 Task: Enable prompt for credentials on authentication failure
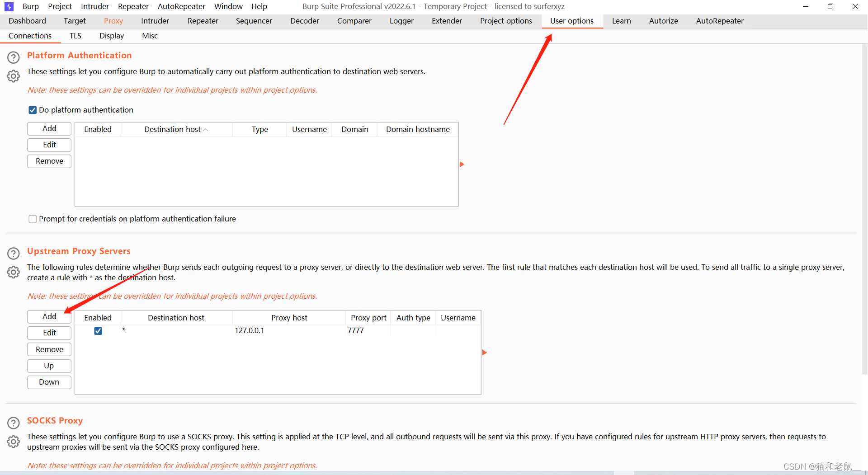(x=33, y=219)
